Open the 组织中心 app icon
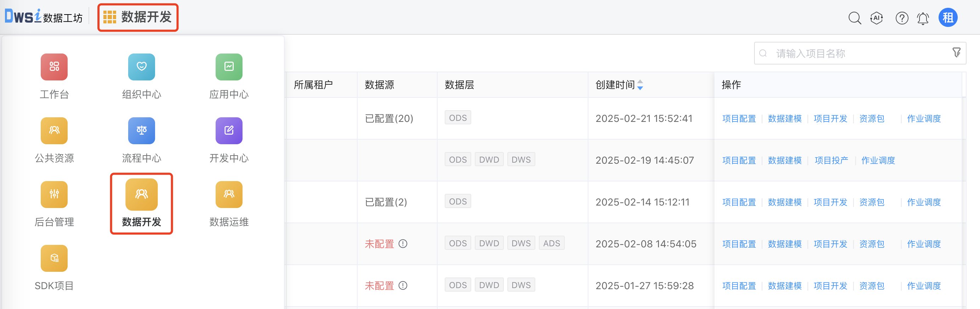 click(x=142, y=67)
